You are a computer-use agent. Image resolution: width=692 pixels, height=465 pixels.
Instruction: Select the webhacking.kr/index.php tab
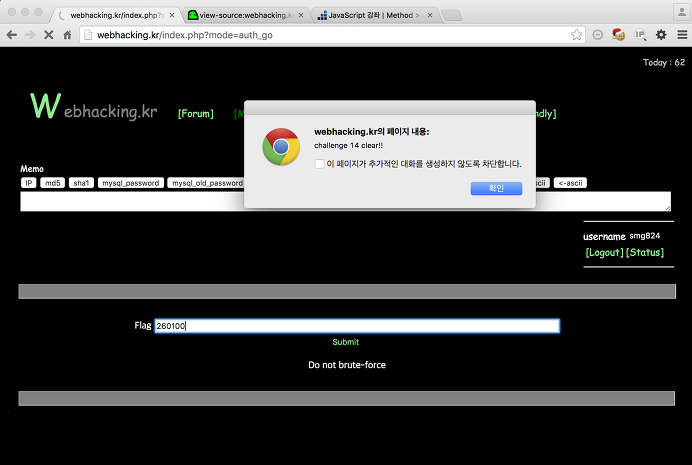117,15
